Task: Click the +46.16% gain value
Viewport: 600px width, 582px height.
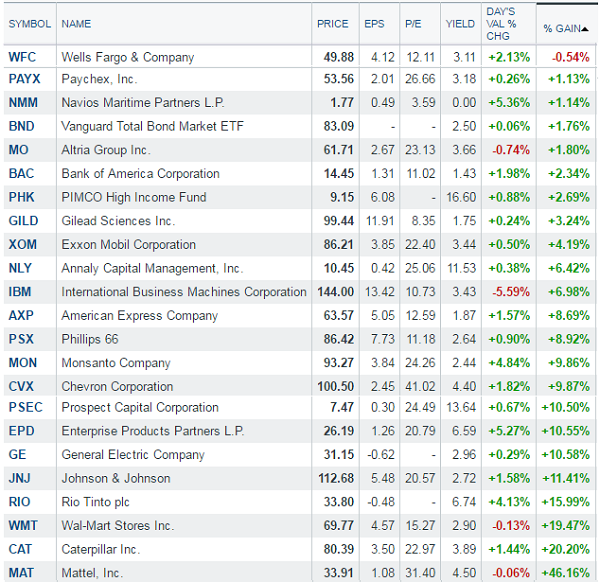Action: (x=566, y=573)
